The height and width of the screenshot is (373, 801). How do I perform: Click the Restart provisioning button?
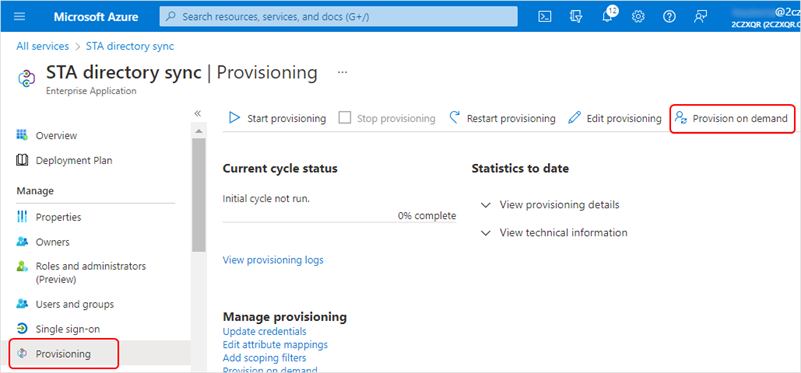pyautogui.click(x=502, y=119)
